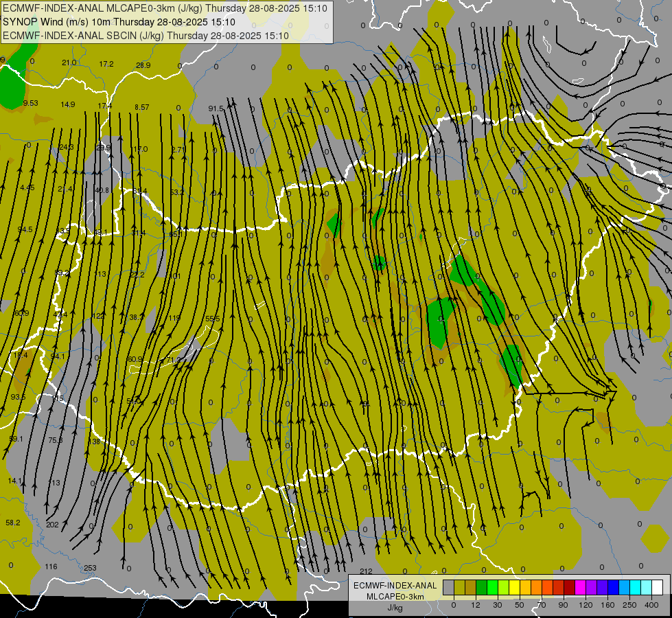
Task: Click the 90 tick label on scale
Action: coord(563,605)
